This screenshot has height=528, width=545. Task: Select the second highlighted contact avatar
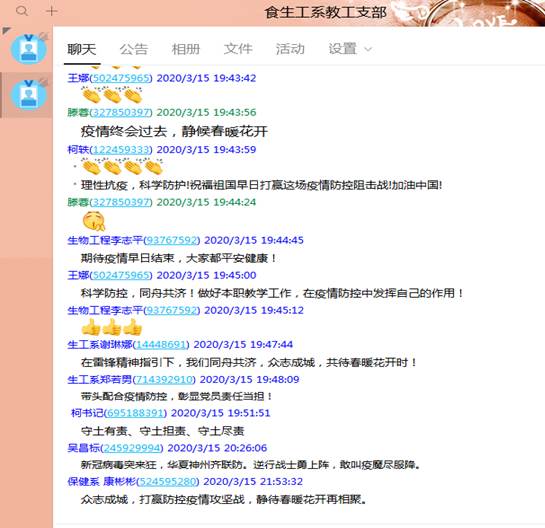coord(29,95)
